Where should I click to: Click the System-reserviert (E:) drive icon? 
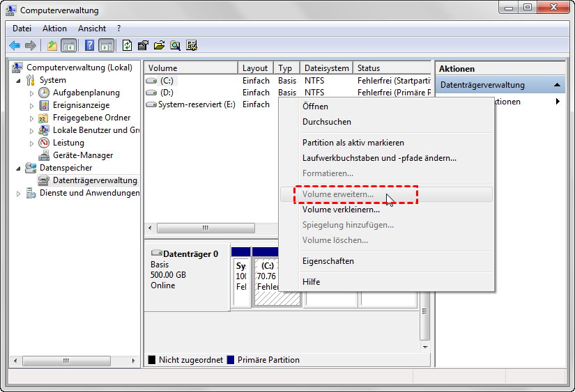coord(151,104)
